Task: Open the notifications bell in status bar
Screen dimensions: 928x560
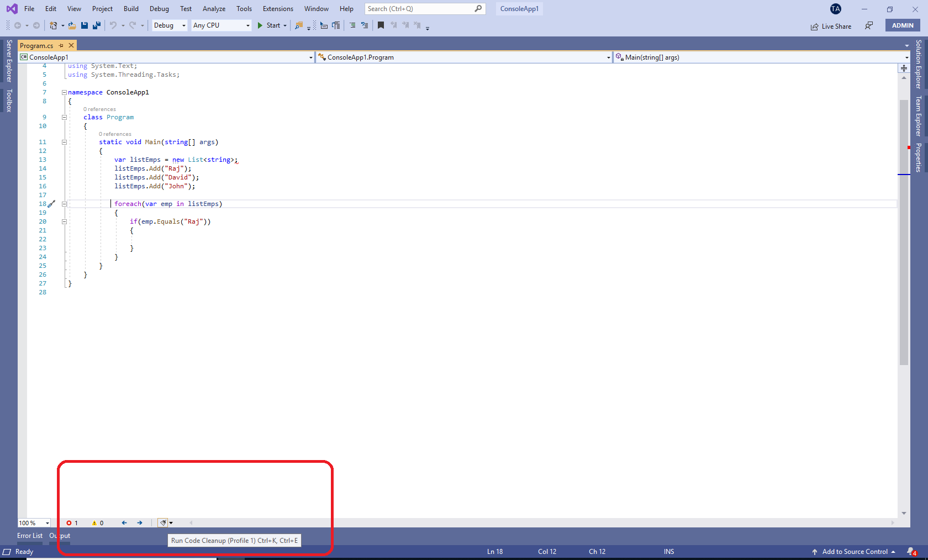Action: click(x=911, y=551)
